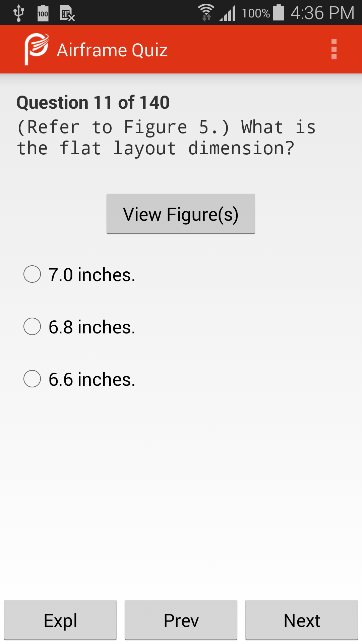Screen dimensions: 362x644
Task: Tap the Airframe Quiz app logo
Action: point(37,49)
